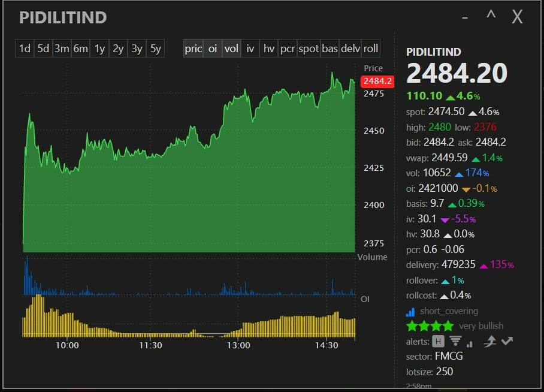Enable the pcr chart series

(288, 49)
